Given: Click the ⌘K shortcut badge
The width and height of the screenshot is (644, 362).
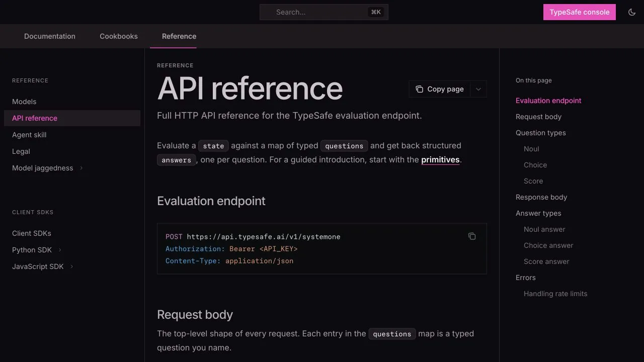Looking at the screenshot, I should pos(376,12).
